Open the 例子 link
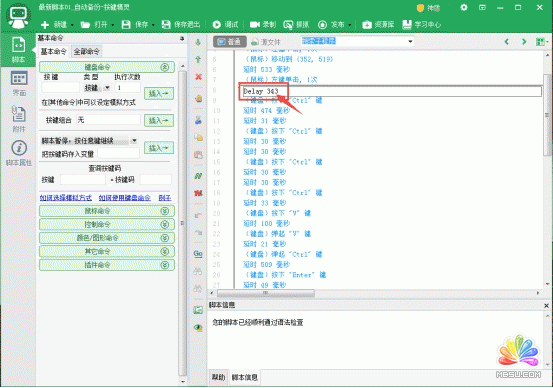553x388 pixels. (165, 198)
